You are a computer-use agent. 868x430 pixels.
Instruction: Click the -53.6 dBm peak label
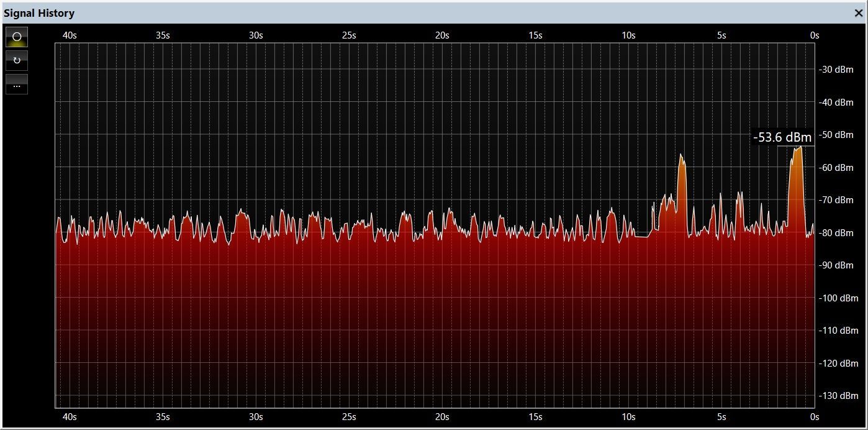[x=782, y=137]
